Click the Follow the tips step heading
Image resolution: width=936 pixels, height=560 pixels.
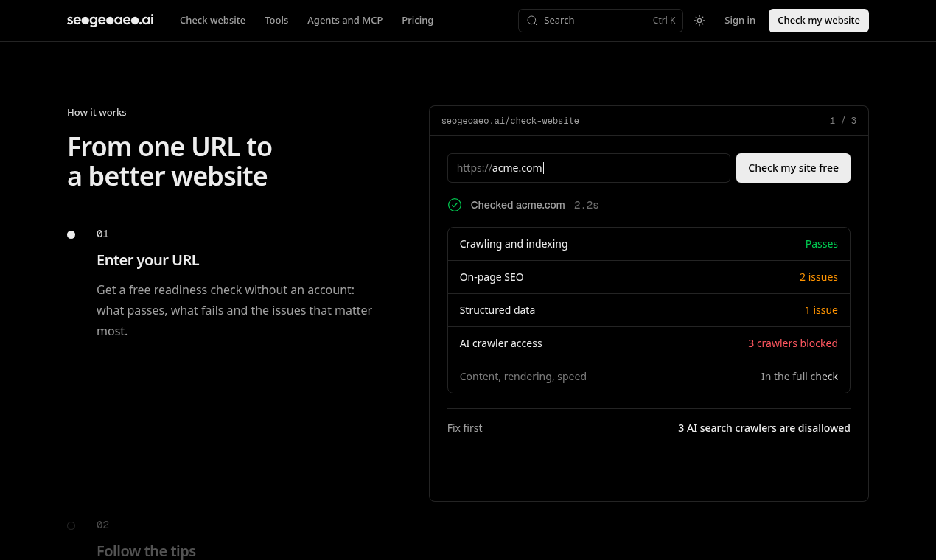(x=147, y=551)
